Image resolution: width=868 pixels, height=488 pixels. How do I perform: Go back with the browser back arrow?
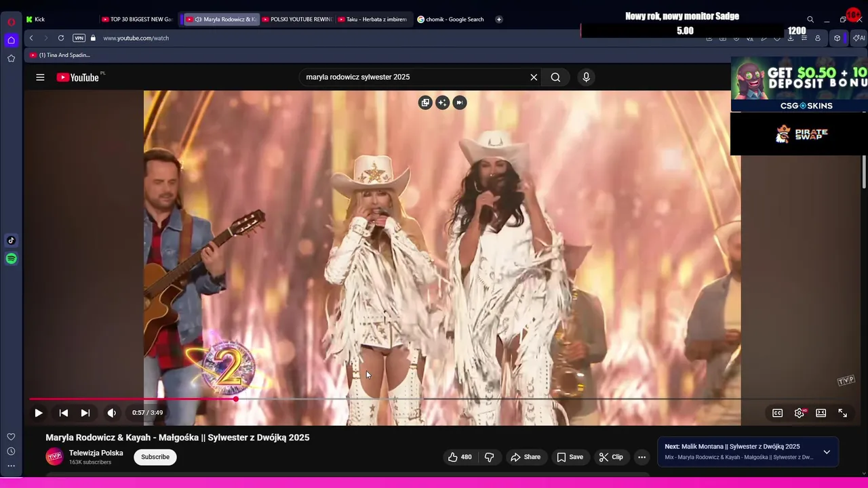[x=31, y=38]
